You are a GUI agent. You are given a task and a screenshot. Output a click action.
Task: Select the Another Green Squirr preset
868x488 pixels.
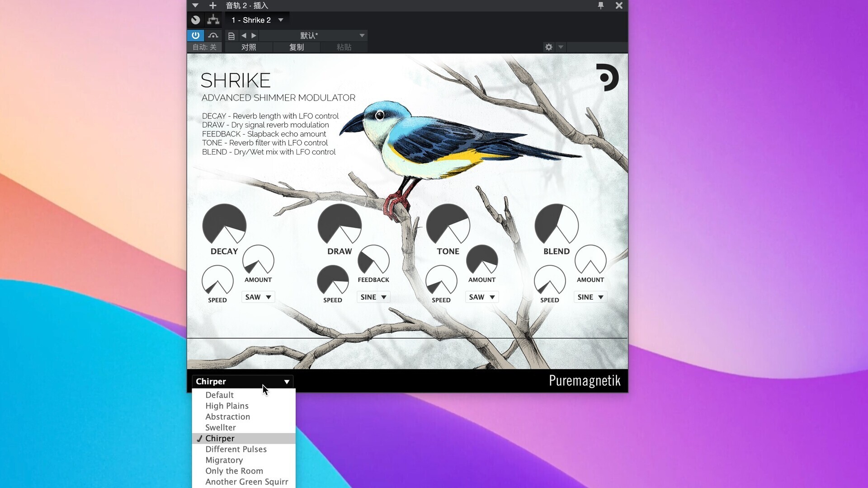[244, 482]
